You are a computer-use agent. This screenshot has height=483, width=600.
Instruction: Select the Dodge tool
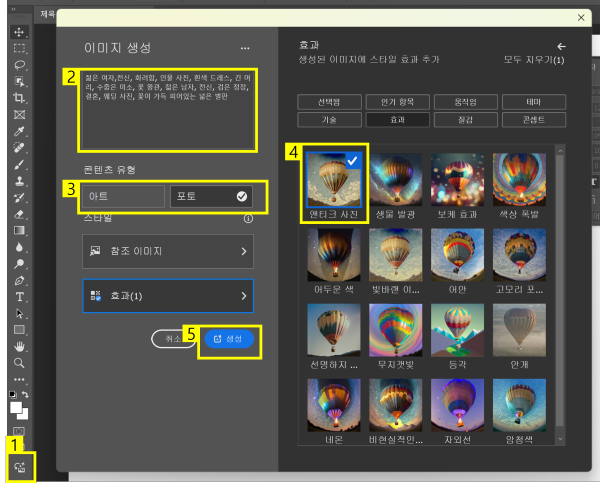[x=19, y=264]
